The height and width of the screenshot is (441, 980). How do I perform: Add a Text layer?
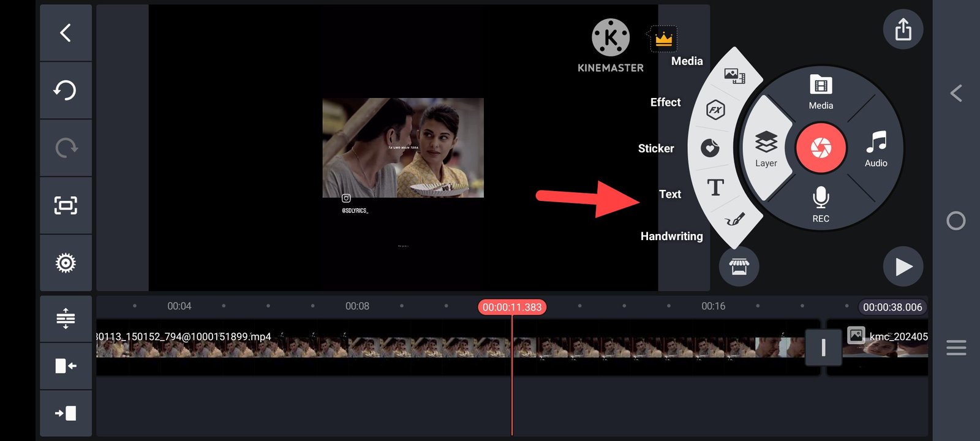pos(715,188)
